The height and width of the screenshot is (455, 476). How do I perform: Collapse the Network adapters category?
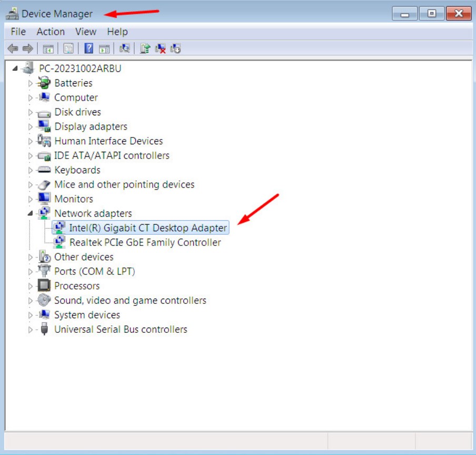pos(30,213)
